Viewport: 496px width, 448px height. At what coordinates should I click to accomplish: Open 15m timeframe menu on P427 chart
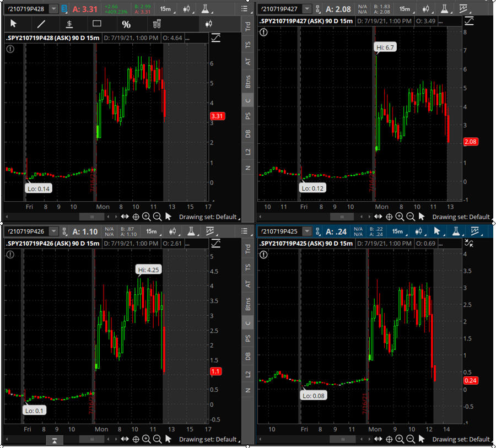coord(406,9)
